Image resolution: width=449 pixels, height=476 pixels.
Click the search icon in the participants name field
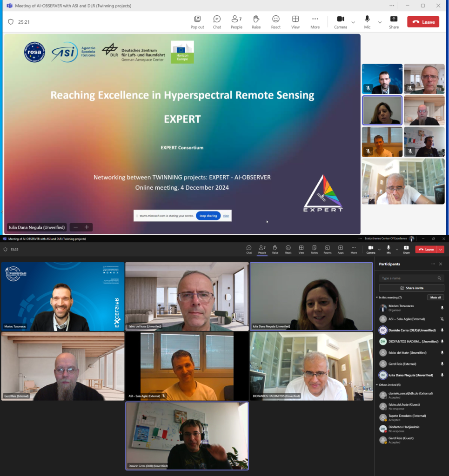(439, 278)
